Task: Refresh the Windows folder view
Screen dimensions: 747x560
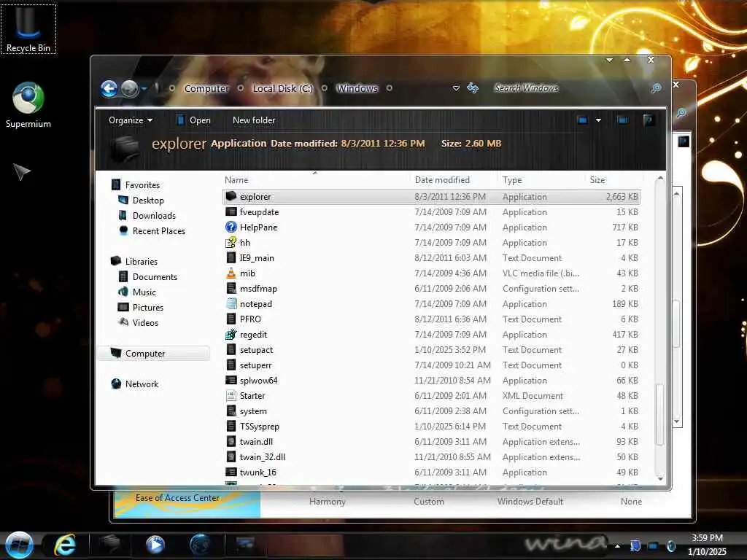Action: point(473,88)
